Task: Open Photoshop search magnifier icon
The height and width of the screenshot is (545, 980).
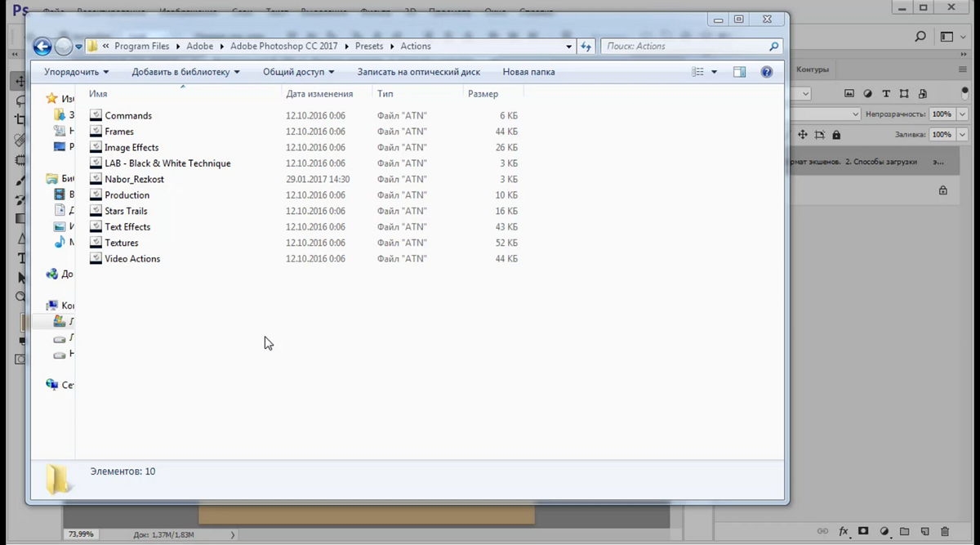Action: click(x=920, y=37)
